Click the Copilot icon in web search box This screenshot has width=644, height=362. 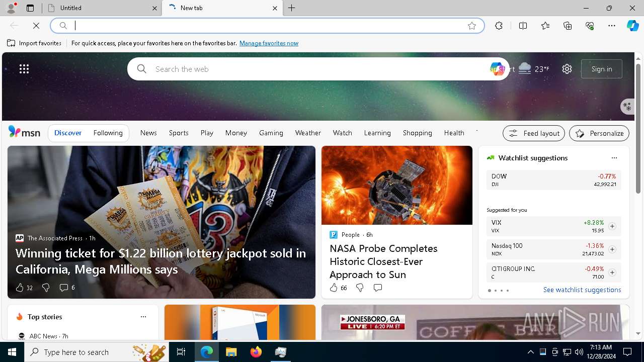coord(497,69)
